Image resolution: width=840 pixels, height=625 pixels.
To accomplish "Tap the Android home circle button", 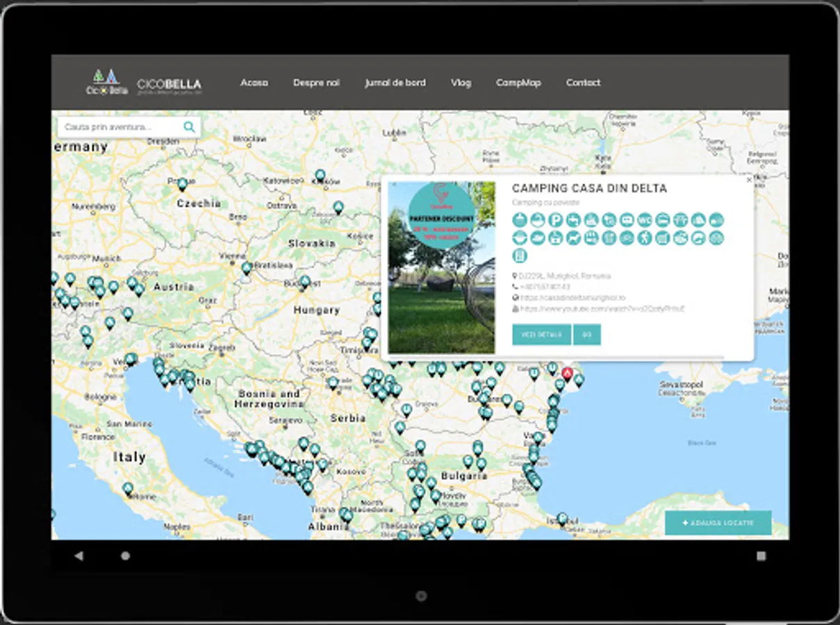I will (125, 556).
